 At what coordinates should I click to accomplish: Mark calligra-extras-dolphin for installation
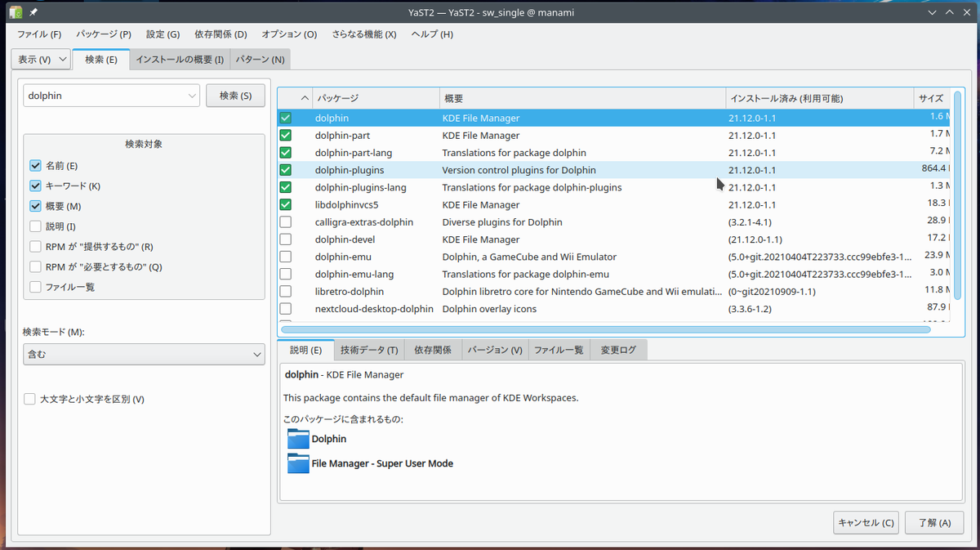[x=285, y=222]
